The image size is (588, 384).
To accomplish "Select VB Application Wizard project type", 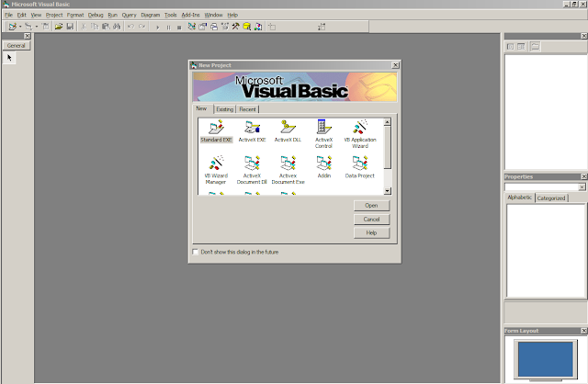I will (360, 134).
